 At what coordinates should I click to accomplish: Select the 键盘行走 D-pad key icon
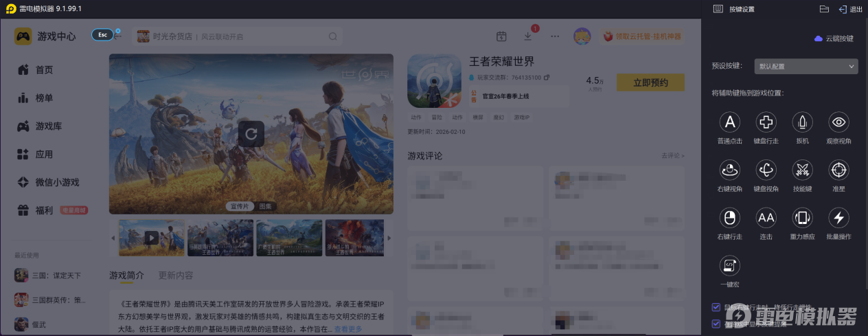pos(766,122)
